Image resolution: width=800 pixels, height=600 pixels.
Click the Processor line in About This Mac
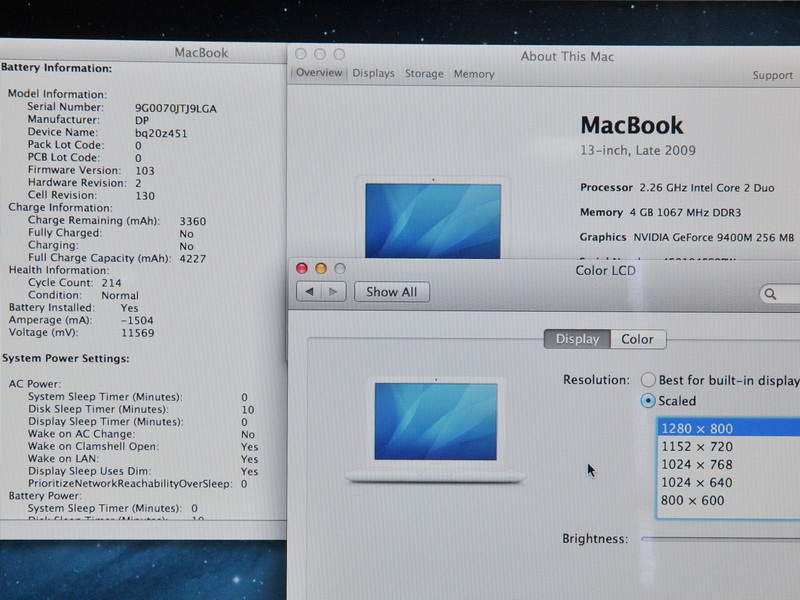(x=677, y=187)
